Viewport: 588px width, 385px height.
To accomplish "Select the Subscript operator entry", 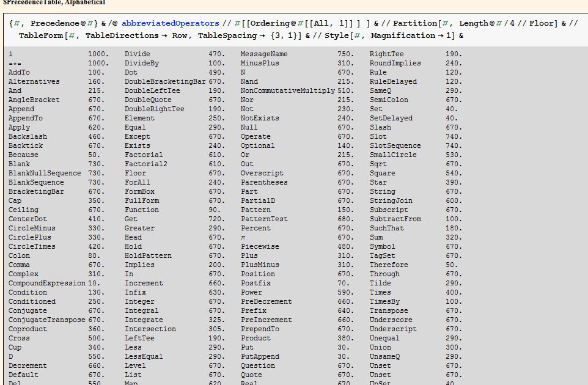I will tap(388, 210).
